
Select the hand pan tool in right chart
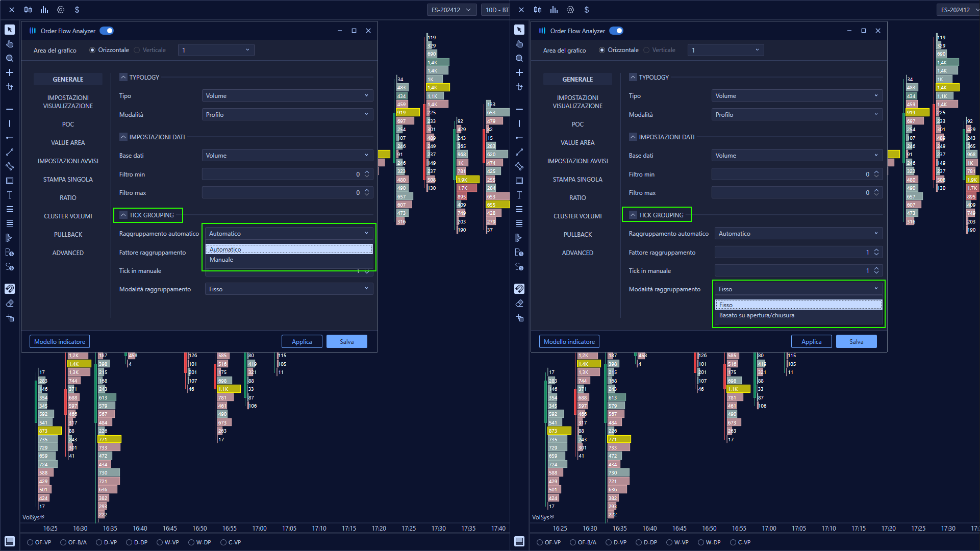click(519, 44)
